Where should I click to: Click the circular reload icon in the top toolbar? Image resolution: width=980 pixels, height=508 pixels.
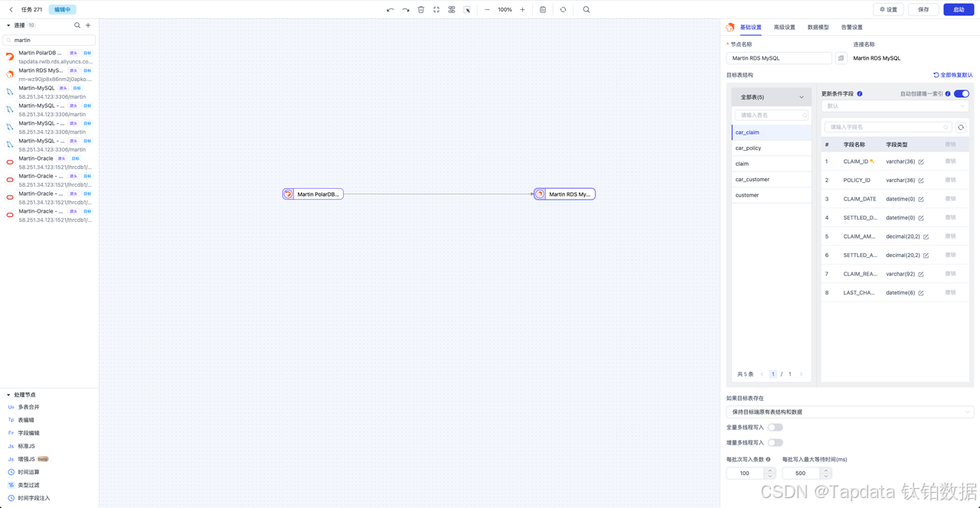point(563,10)
